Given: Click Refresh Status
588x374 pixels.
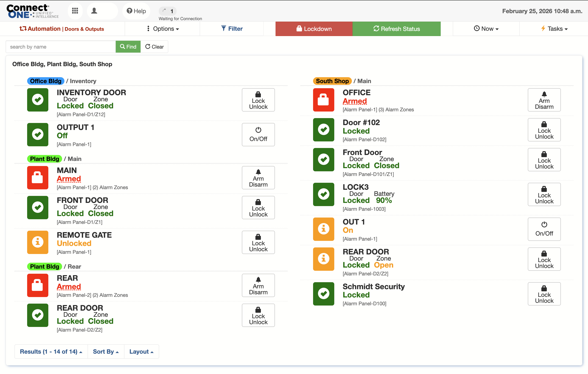Looking at the screenshot, I should coord(396,29).
